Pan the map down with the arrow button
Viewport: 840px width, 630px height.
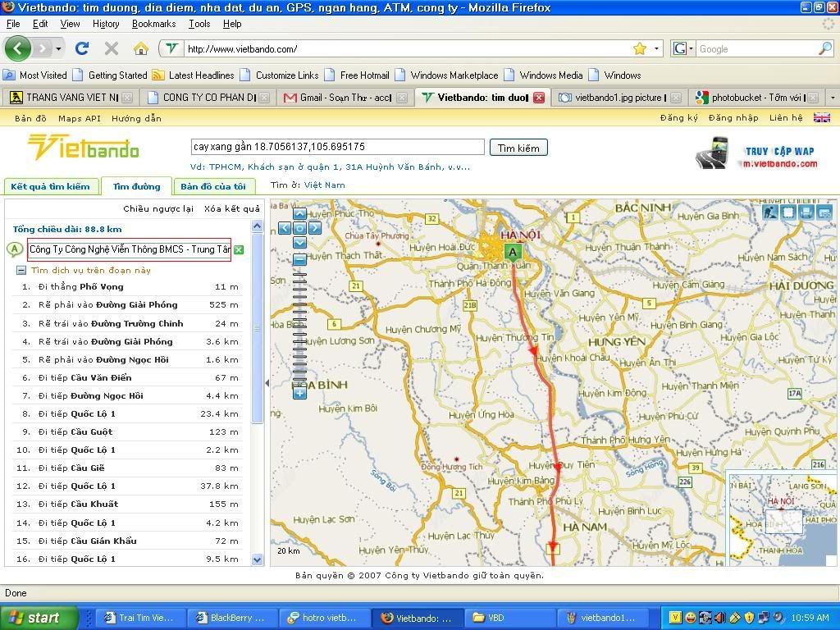click(x=299, y=243)
